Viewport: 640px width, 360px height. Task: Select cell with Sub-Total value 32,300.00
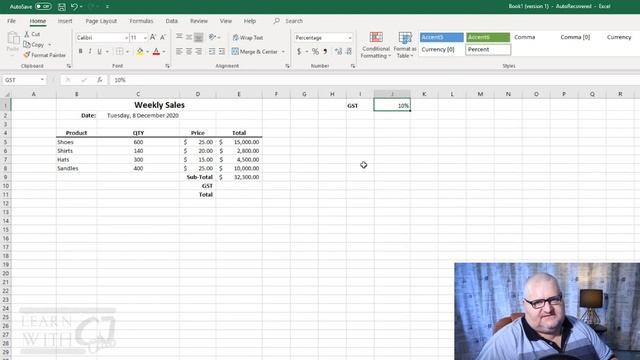[239, 177]
